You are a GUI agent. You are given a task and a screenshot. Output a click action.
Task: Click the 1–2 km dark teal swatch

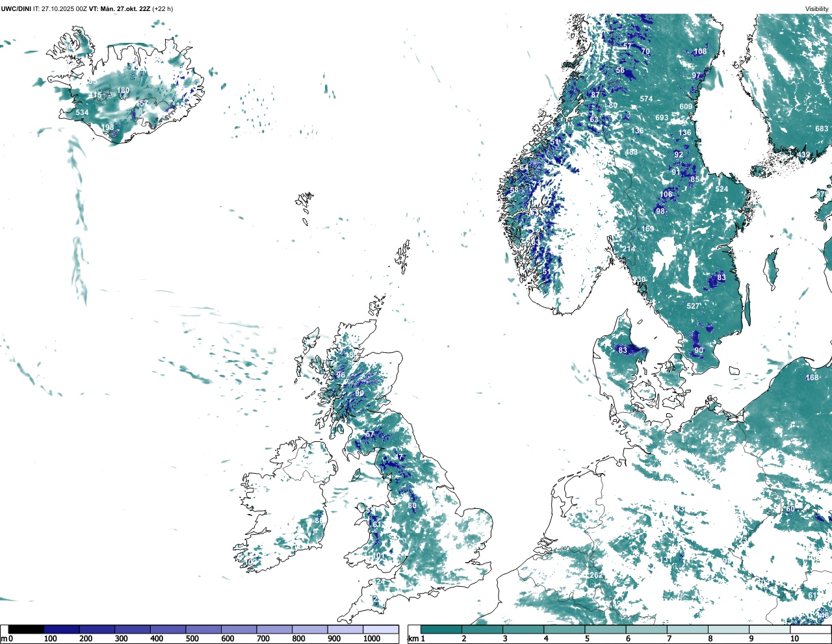click(441, 629)
